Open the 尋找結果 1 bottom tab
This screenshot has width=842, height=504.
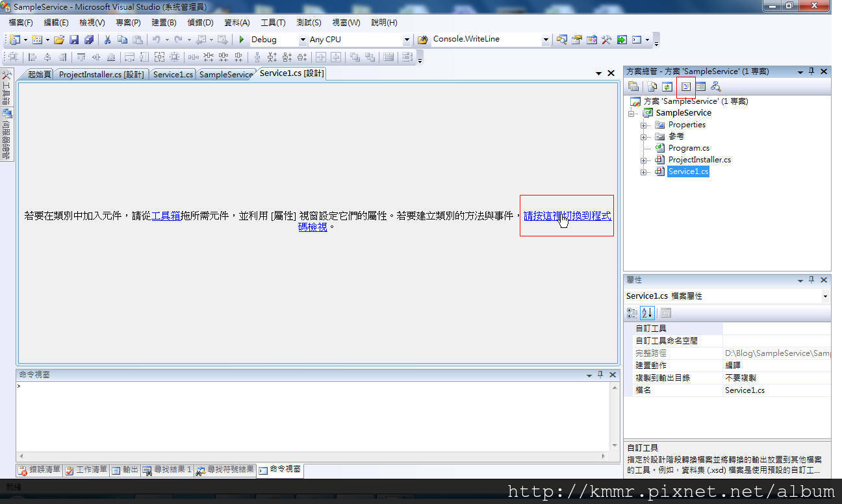(168, 470)
